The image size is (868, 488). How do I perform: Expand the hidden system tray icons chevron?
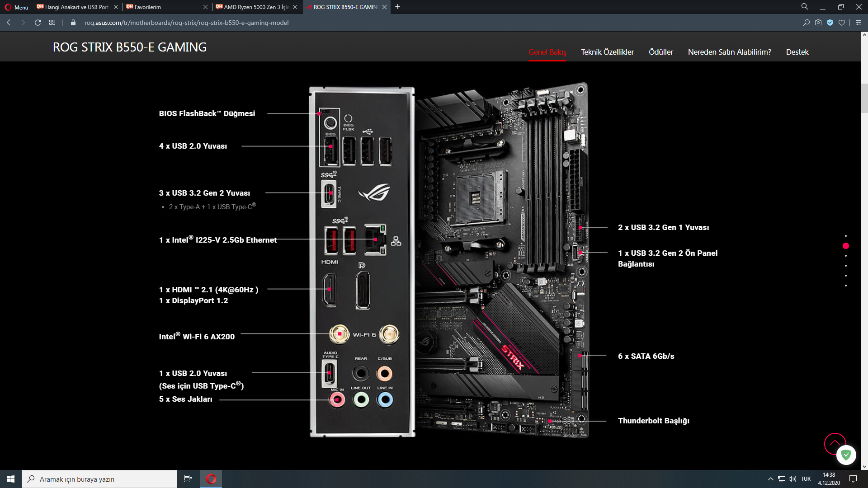770,479
